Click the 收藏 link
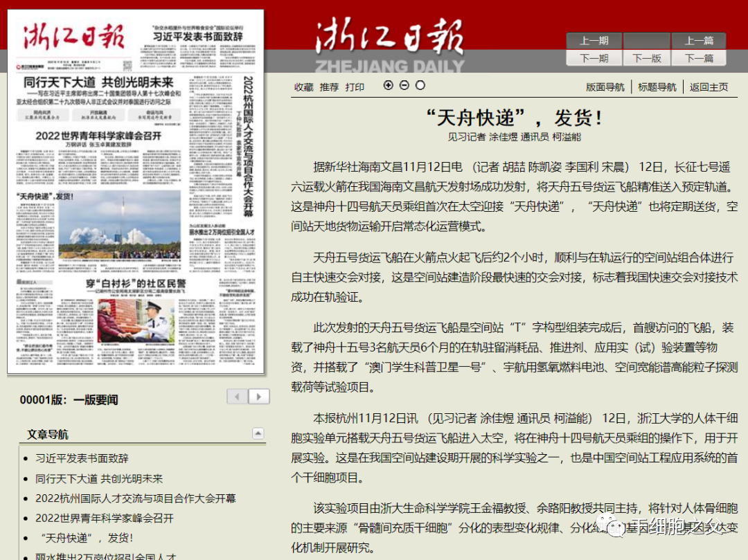The image size is (748, 560). click(x=303, y=87)
